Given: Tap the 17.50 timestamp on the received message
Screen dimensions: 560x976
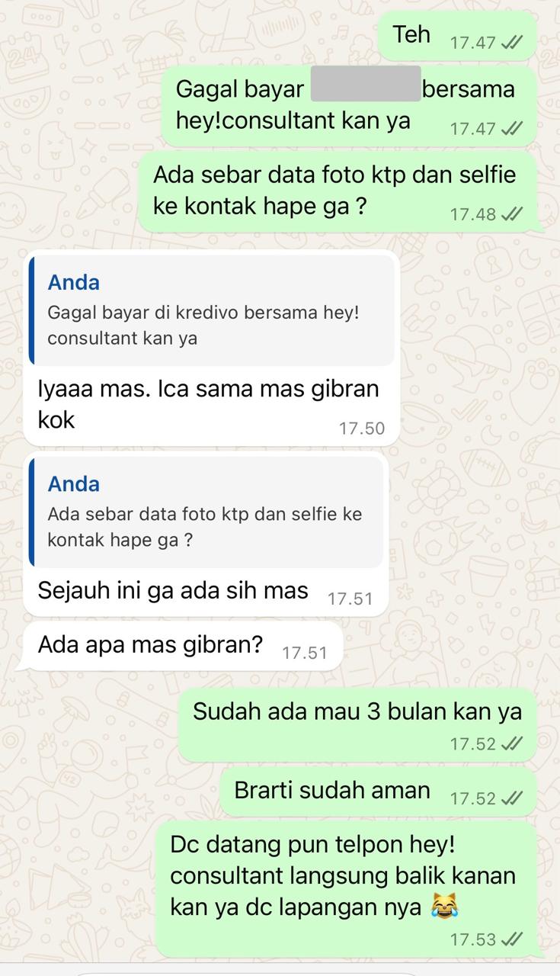Looking at the screenshot, I should coord(362,429).
